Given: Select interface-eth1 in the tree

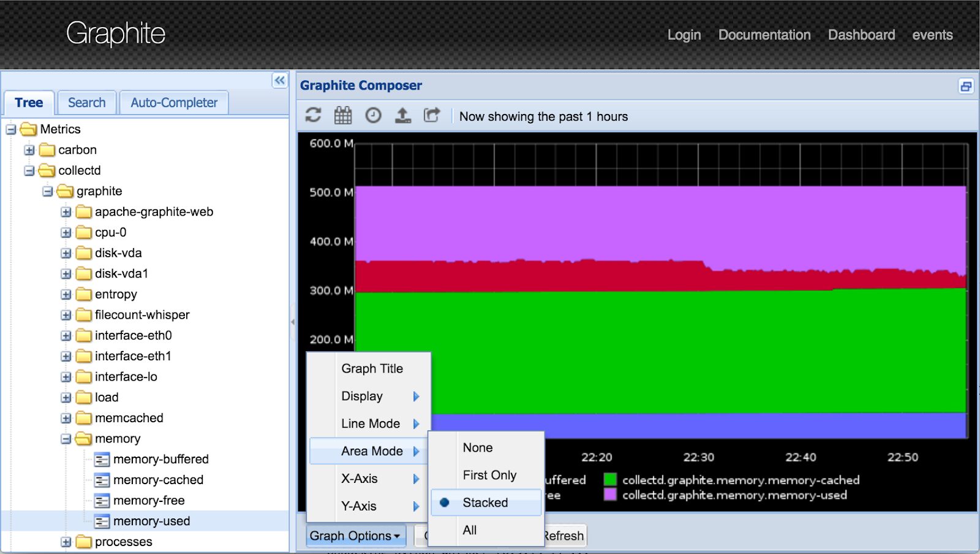Looking at the screenshot, I should pos(133,356).
